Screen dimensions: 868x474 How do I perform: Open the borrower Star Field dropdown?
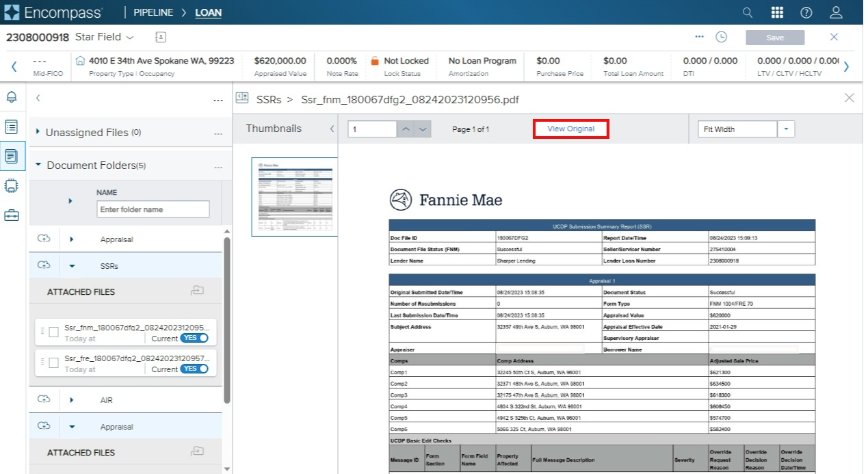click(x=130, y=37)
